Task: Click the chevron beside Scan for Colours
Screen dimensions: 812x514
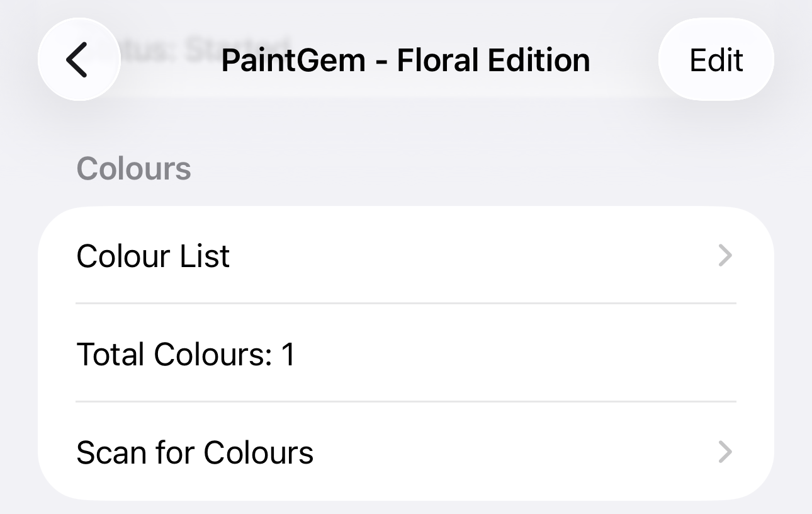Action: (x=725, y=452)
